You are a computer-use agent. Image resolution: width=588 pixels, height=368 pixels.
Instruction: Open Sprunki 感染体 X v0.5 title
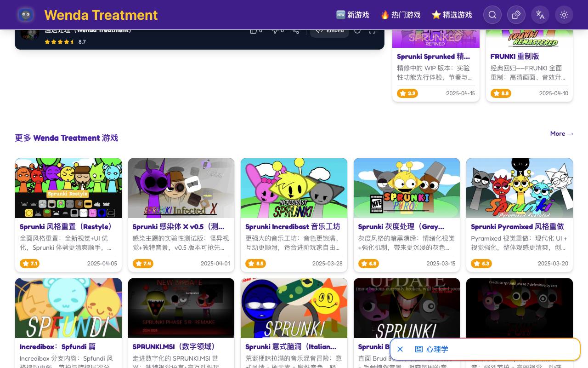click(x=179, y=227)
